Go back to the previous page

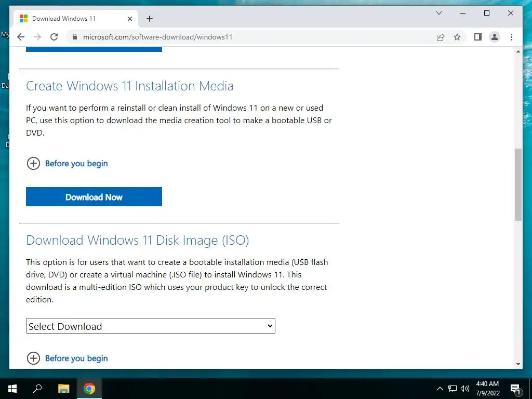click(x=21, y=37)
